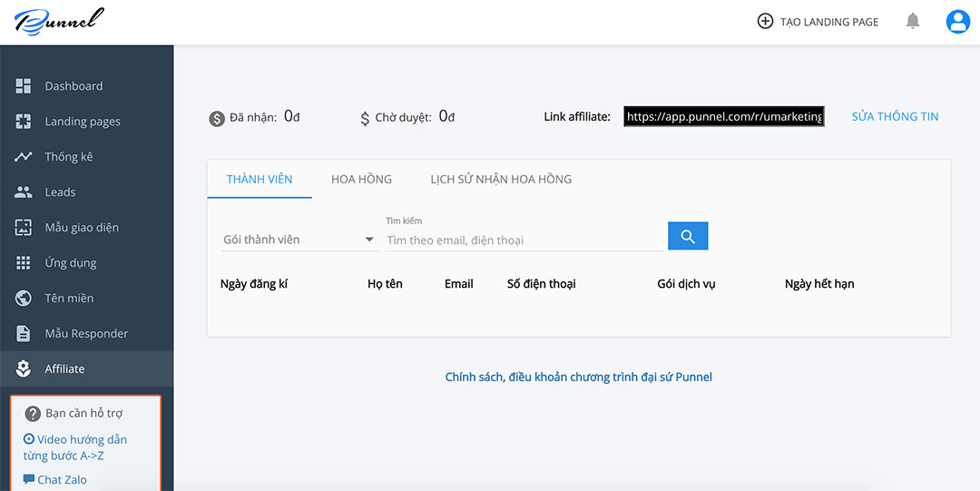Open notifications bell icon
Image resolution: width=980 pixels, height=491 pixels.
point(913,21)
